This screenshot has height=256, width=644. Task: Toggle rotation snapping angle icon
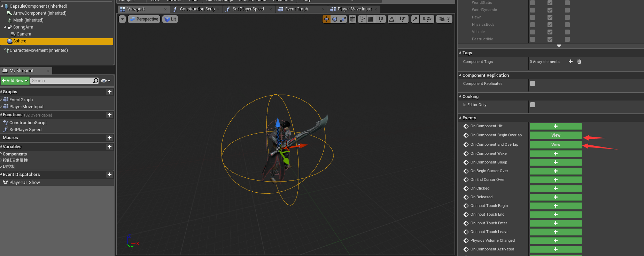392,19
